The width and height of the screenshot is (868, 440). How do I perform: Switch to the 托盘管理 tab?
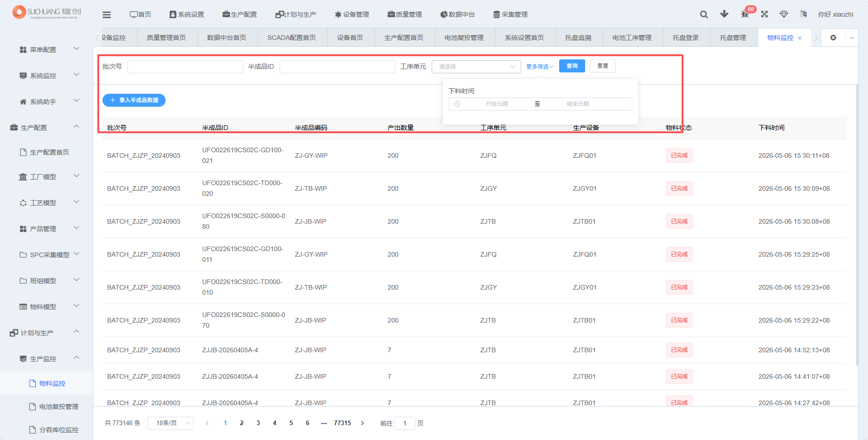pos(733,38)
